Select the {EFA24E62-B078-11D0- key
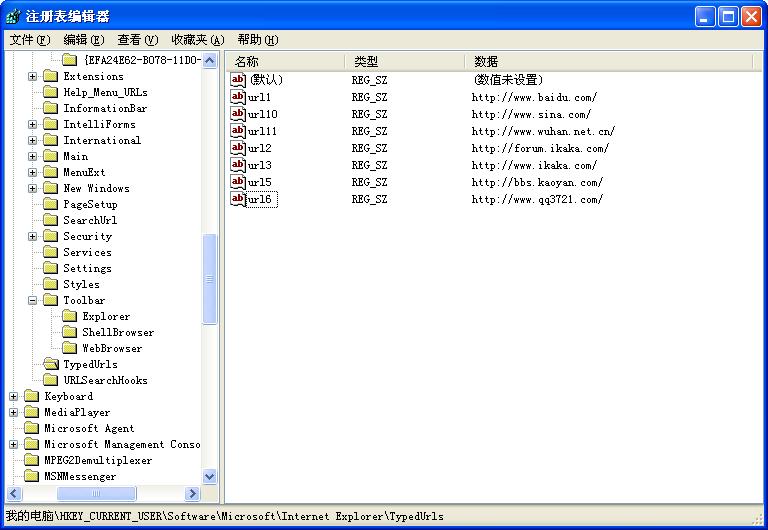Viewport: 768px width, 530px height. coord(142,60)
